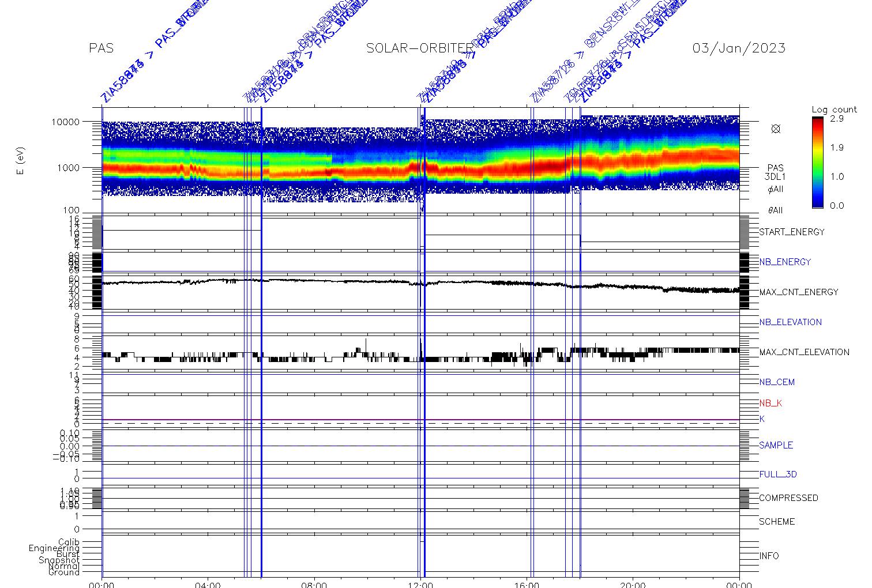Click the date "03/Jan/2023" in the header

[739, 48]
